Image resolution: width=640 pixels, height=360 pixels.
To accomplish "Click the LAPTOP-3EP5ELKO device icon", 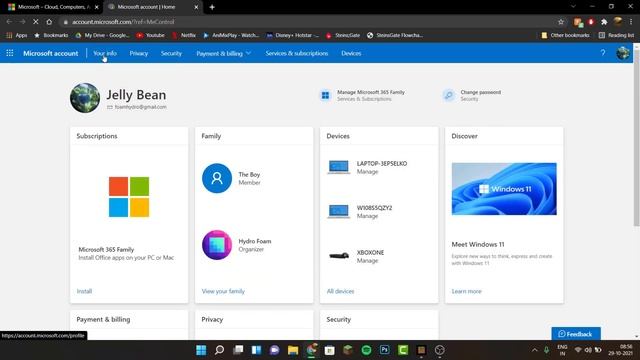I will point(339,167).
